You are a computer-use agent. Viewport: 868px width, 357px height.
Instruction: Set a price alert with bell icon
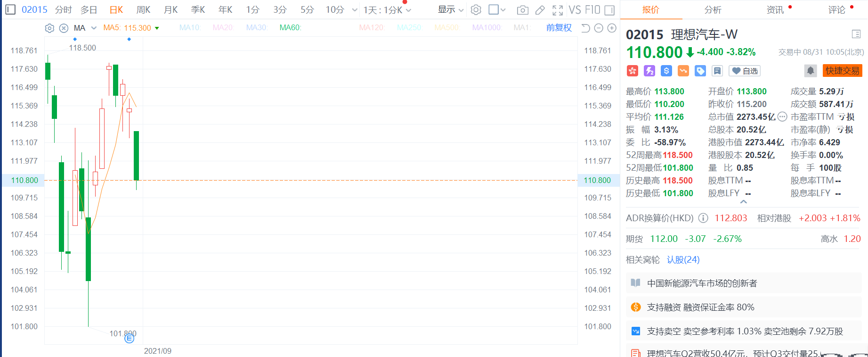tap(811, 71)
